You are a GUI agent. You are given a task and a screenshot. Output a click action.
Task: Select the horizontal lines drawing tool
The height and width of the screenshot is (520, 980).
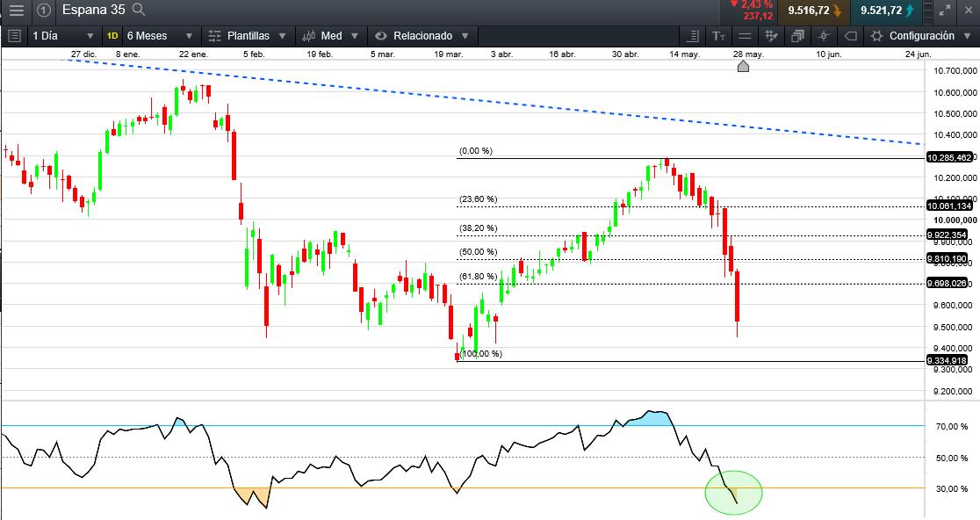click(x=745, y=36)
